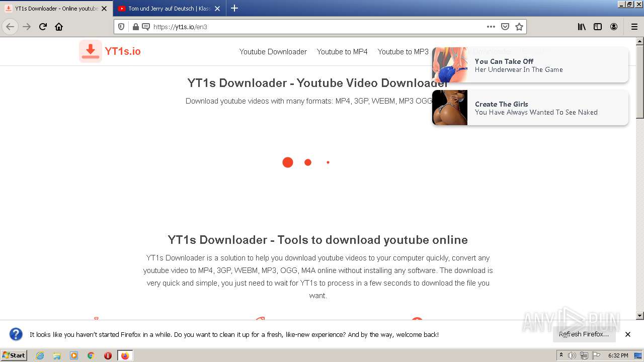Image resolution: width=644 pixels, height=362 pixels.
Task: Dismiss the Firefox refresh notification bar
Action: [x=628, y=334]
